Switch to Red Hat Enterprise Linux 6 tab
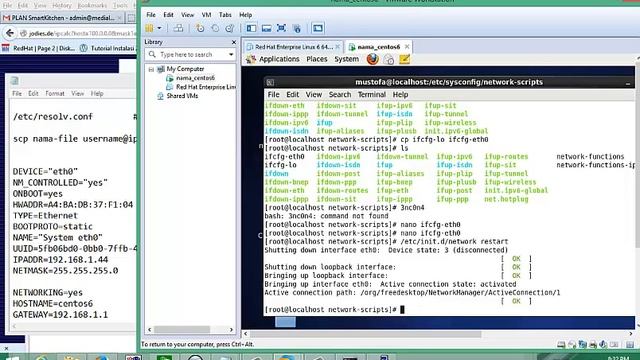Image resolution: width=640 pixels, height=360 pixels. 294,47
